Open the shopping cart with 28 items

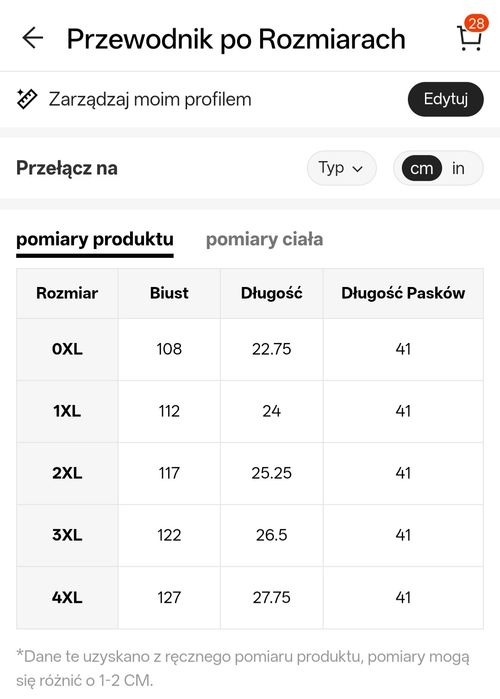click(x=469, y=39)
